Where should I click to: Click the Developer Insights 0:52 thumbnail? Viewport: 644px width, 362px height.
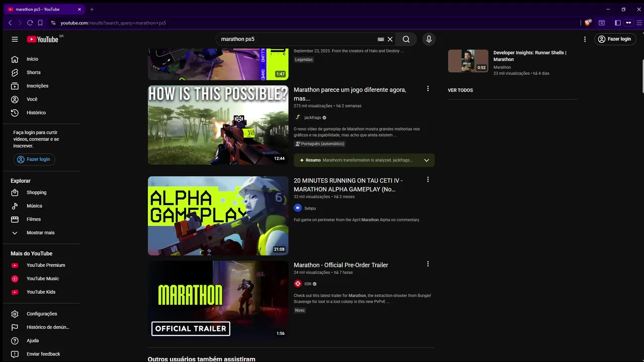pos(468,61)
